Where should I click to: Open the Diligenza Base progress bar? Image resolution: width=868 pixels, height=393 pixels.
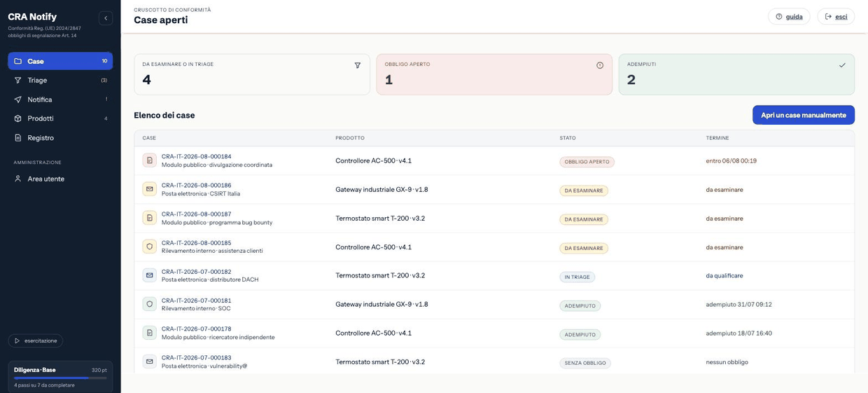(x=60, y=377)
